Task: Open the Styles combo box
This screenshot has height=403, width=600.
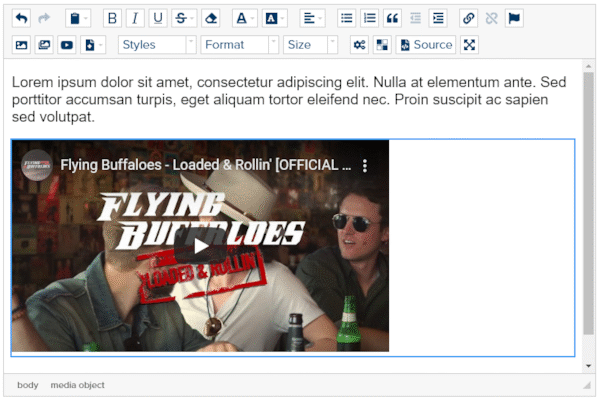Action: pos(157,45)
